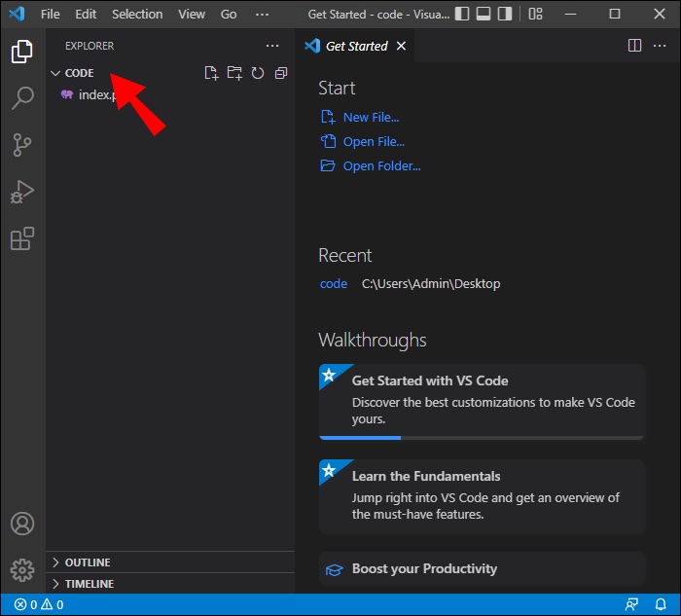
Task: Toggle the bottom panel layout button
Action: [485, 15]
